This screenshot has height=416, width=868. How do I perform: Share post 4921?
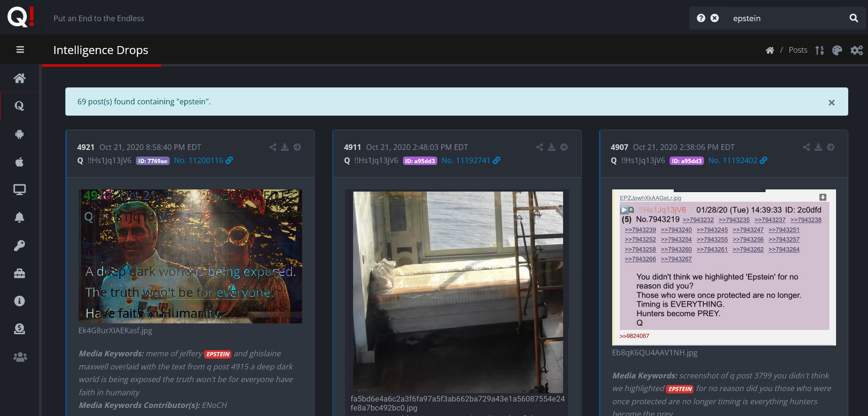pyautogui.click(x=273, y=147)
